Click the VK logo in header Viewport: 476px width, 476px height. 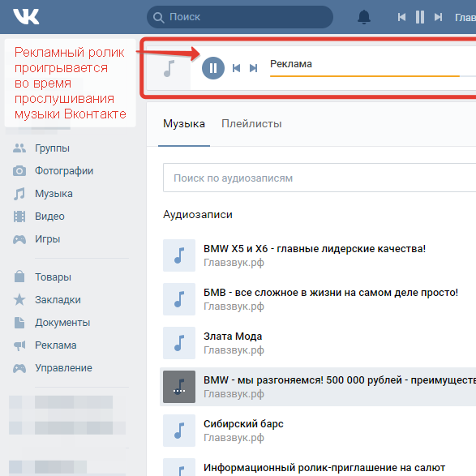pyautogui.click(x=26, y=17)
